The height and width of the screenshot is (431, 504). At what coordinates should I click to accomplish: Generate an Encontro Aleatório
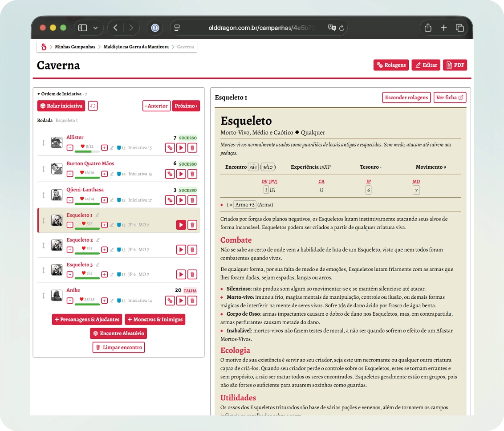[x=118, y=333]
